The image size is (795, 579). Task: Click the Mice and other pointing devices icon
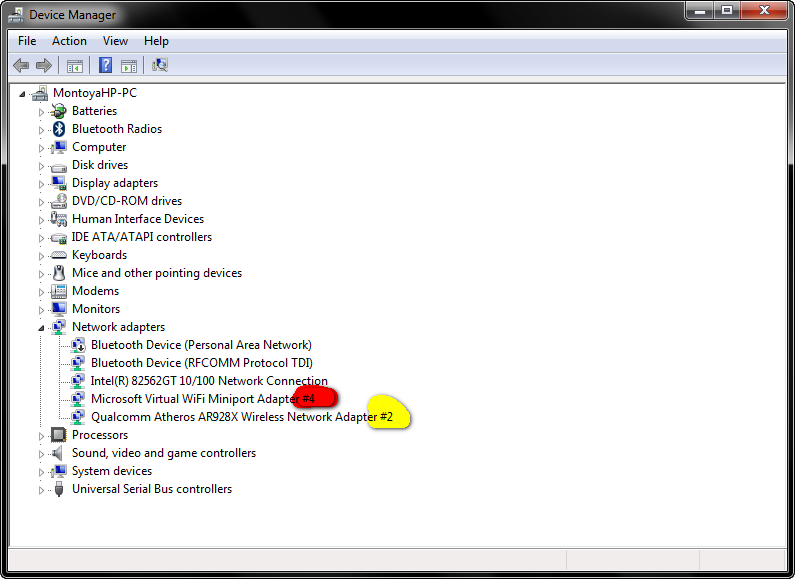tap(59, 273)
